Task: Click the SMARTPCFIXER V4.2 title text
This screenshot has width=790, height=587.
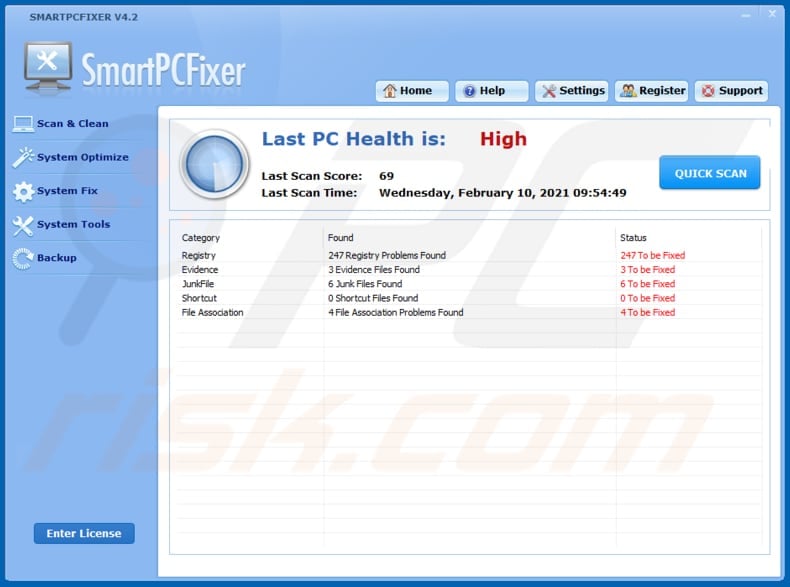Action: click(x=84, y=17)
